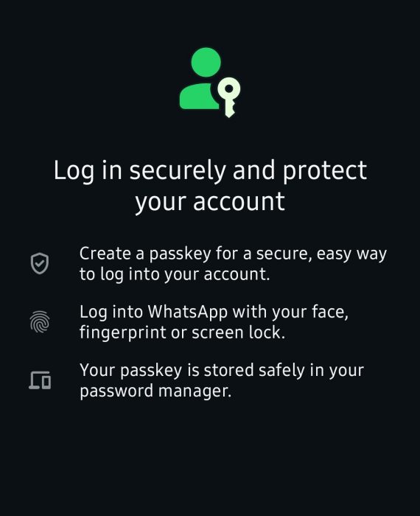Tap the 'your account' heading line

210,202
